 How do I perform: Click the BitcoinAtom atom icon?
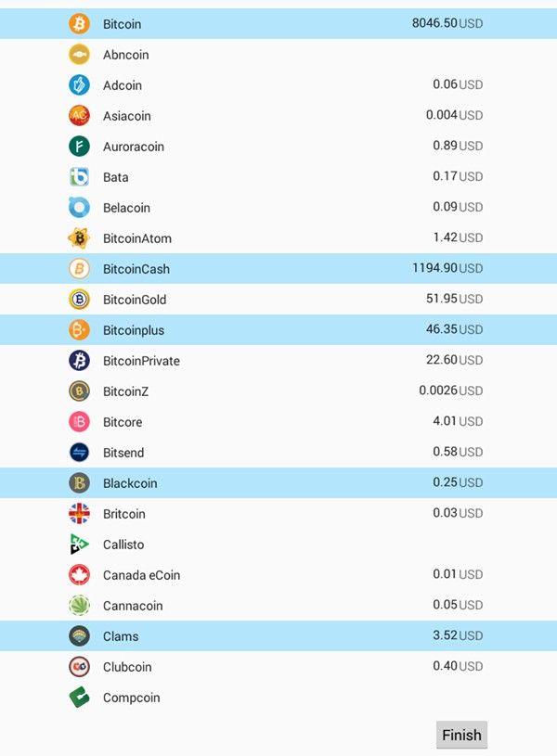pyautogui.click(x=80, y=238)
